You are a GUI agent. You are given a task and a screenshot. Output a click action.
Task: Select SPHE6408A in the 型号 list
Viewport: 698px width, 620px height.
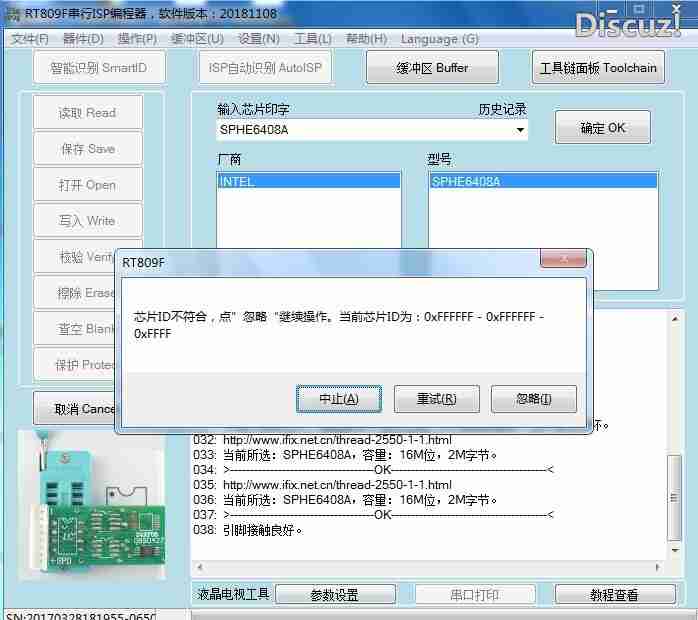[543, 181]
